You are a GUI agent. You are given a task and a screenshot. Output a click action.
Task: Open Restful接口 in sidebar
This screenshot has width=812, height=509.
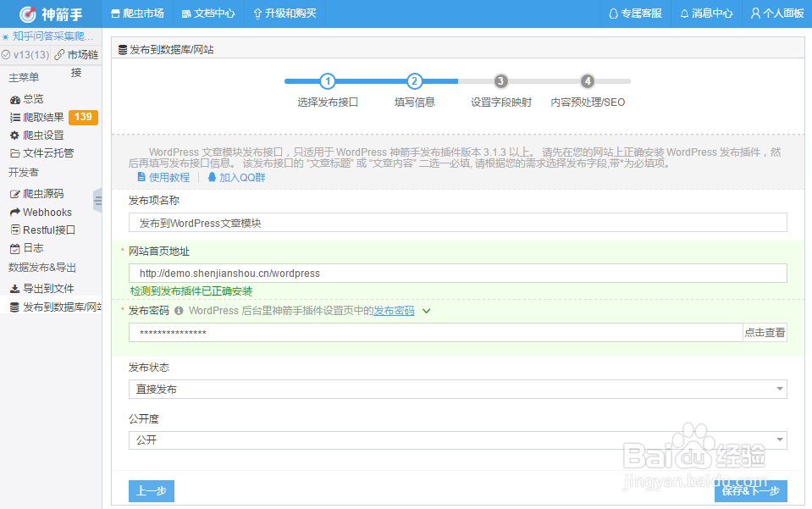43,230
